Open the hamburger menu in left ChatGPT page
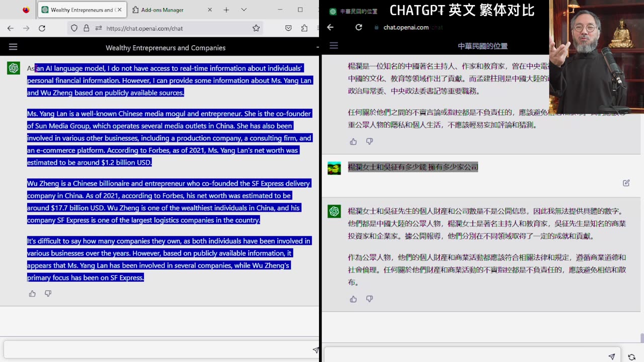The height and width of the screenshot is (362, 644). (13, 47)
